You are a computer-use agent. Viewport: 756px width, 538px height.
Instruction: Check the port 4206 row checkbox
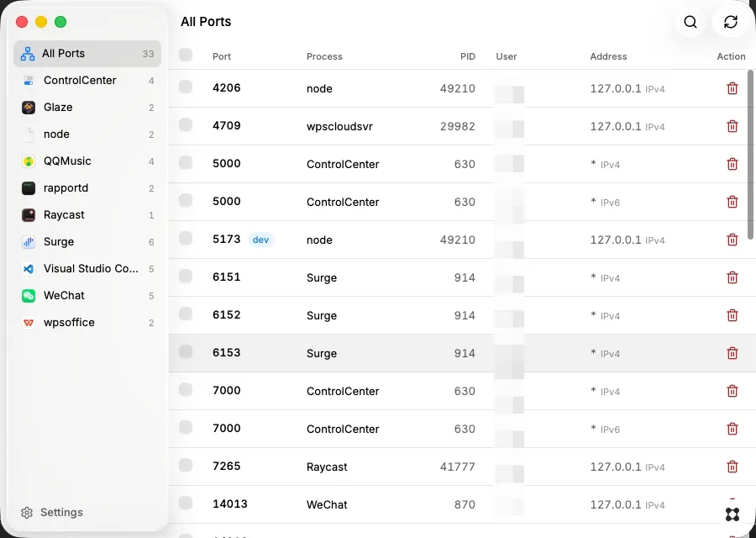pos(186,87)
